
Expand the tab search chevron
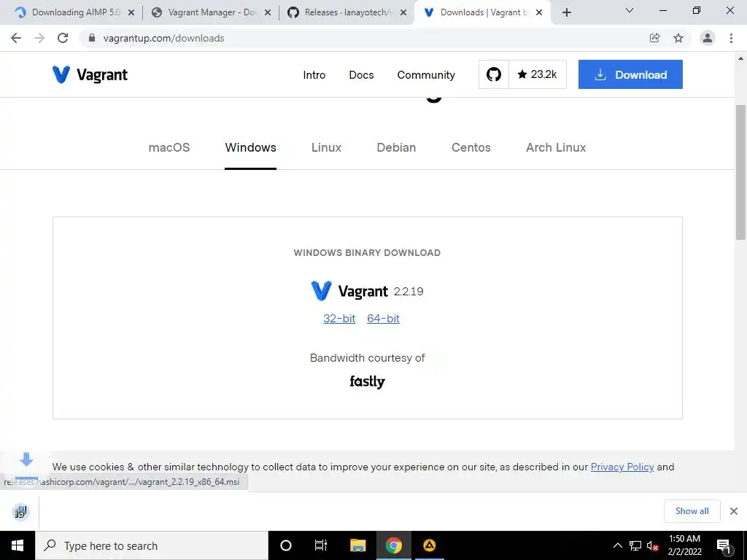pyautogui.click(x=630, y=10)
